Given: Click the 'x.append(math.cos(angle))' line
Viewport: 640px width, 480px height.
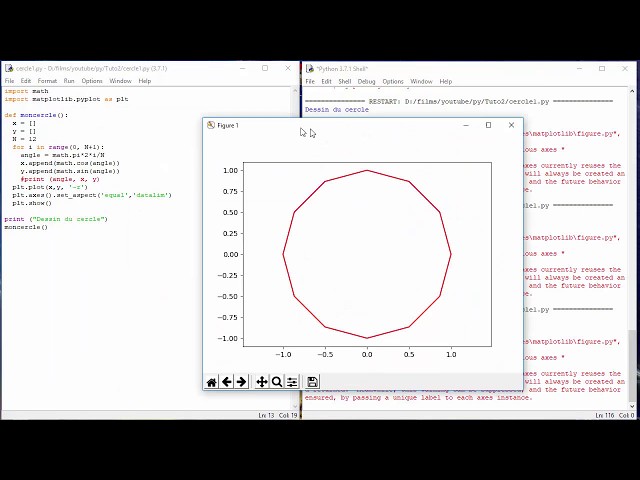Looking at the screenshot, I should (70, 163).
